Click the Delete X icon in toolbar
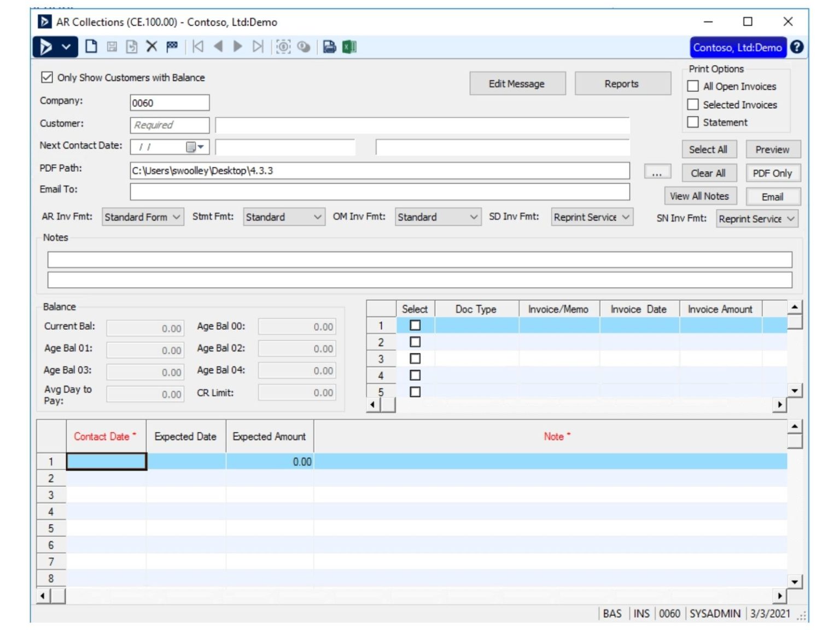 (x=151, y=46)
